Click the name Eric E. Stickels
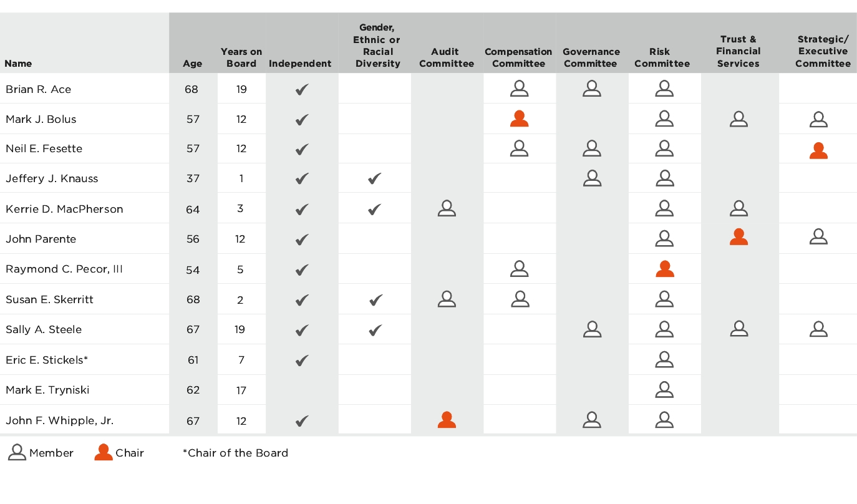Screen dimensions: 857x504 pyautogui.click(x=46, y=360)
